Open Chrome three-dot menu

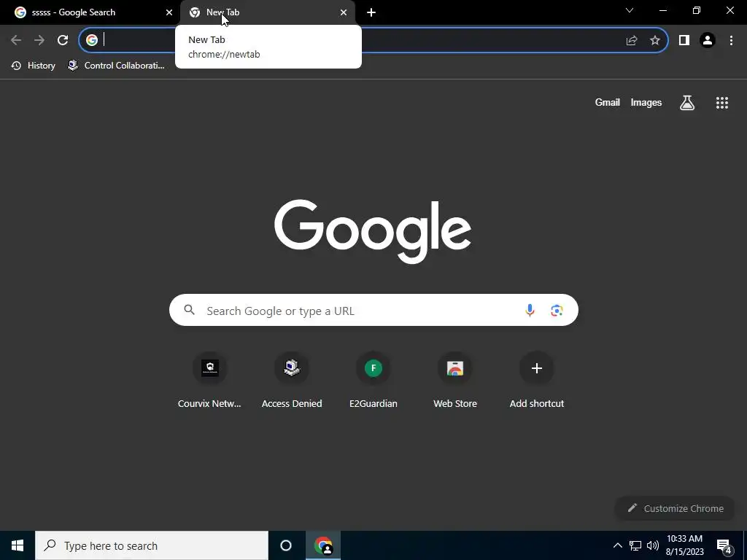tap(731, 41)
